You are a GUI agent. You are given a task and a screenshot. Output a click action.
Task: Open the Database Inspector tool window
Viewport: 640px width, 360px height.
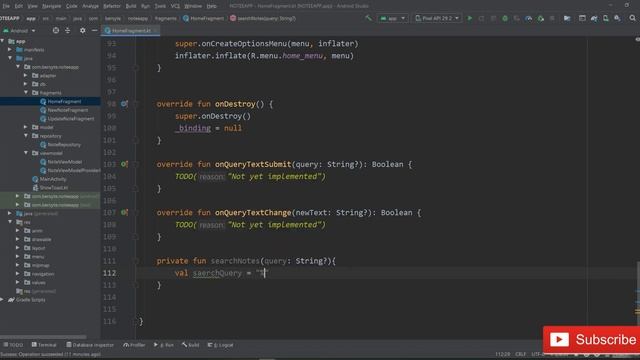tap(90, 345)
